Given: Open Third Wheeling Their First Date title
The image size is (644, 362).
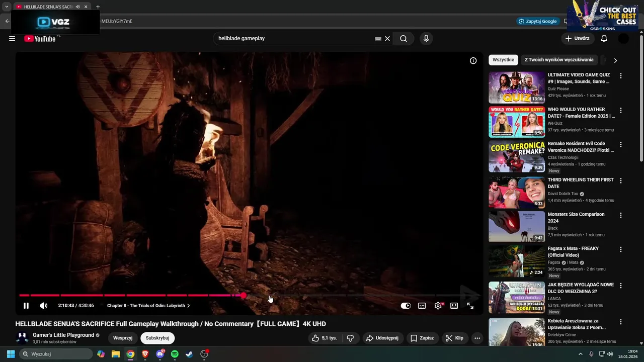Looking at the screenshot, I should (x=581, y=183).
